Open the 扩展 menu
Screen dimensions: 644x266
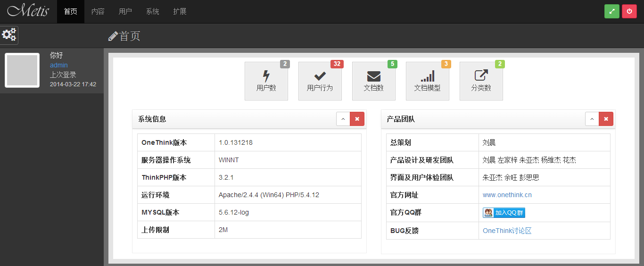[x=180, y=11]
